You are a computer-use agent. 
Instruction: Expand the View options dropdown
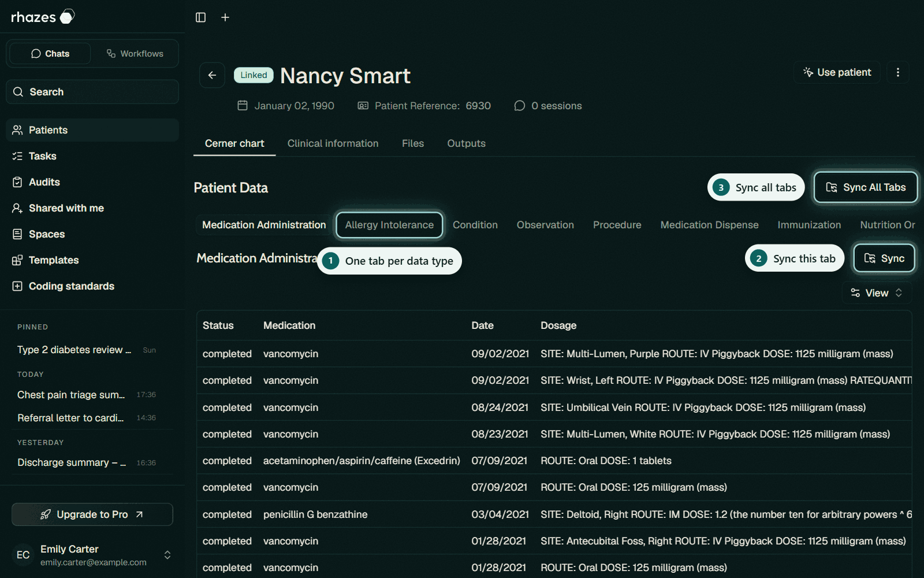(x=877, y=293)
